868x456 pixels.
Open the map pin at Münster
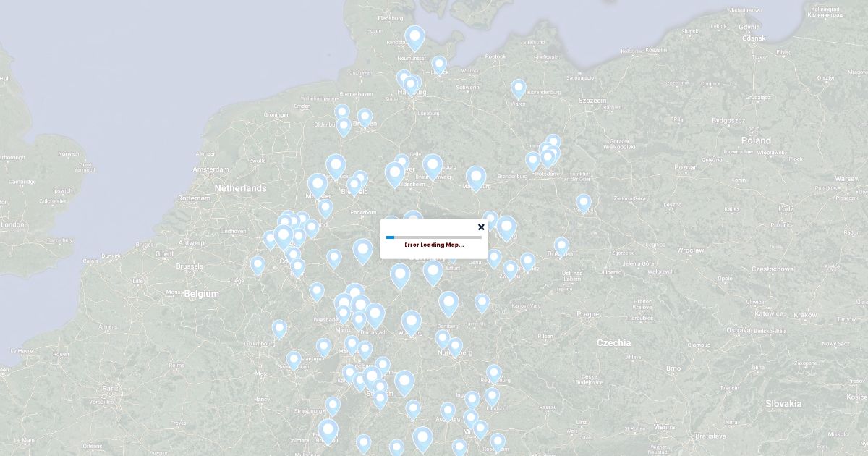(318, 187)
